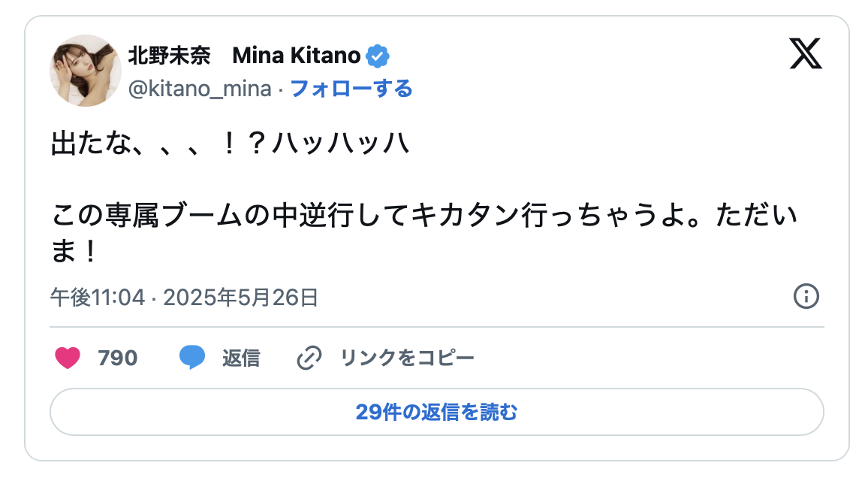Click the tweet's final line ま！
The width and height of the screenshot is (868, 481).
(x=74, y=253)
